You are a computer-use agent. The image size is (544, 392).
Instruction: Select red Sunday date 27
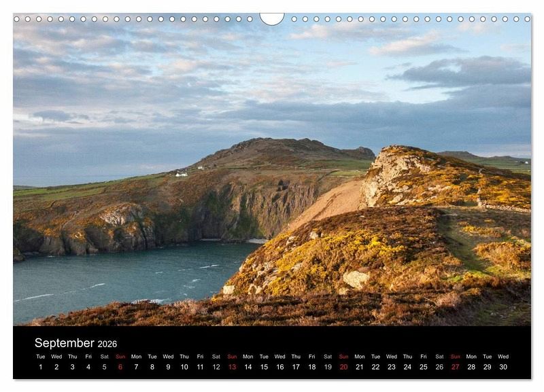pyautogui.click(x=456, y=367)
